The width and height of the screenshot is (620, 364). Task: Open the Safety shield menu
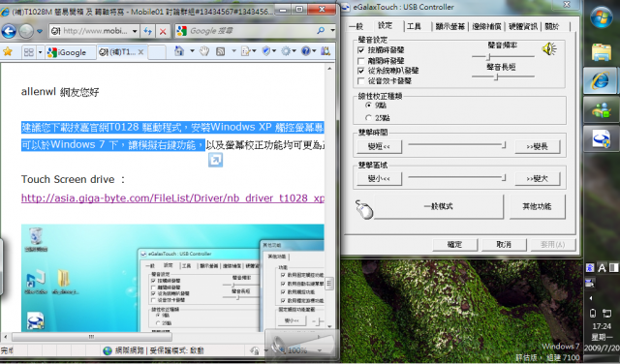click(269, 51)
